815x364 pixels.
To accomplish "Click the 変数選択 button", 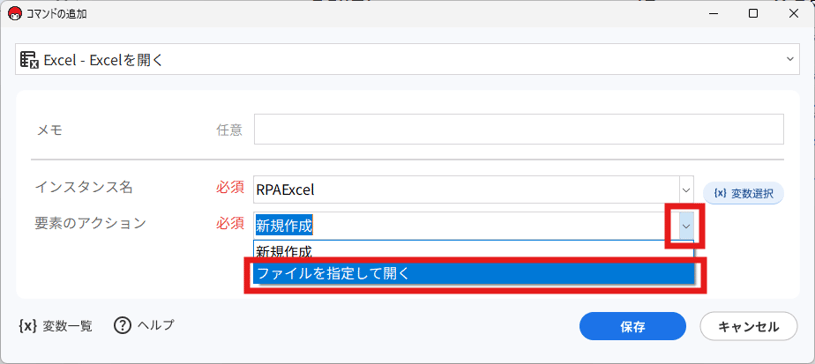I will (743, 193).
